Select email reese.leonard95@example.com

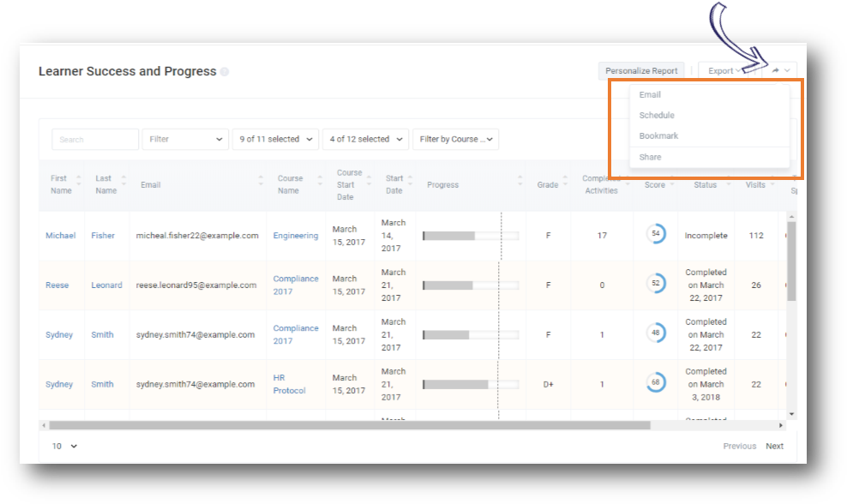pyautogui.click(x=196, y=285)
